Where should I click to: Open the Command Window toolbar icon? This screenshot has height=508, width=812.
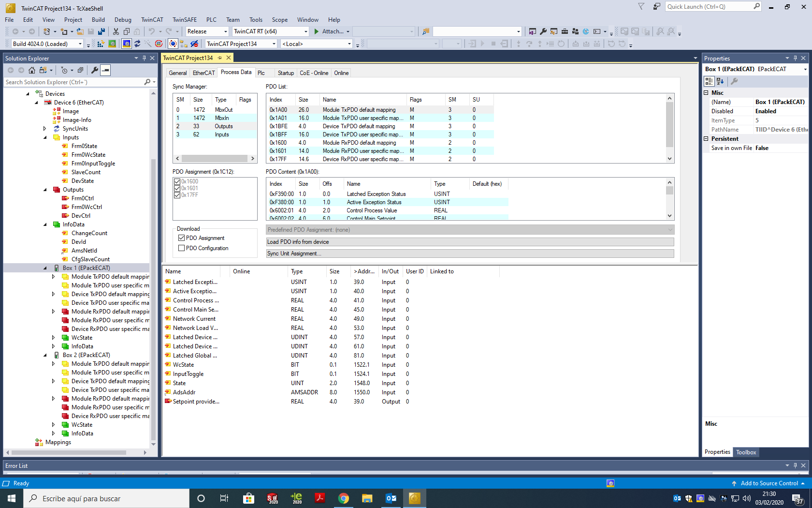point(597,31)
